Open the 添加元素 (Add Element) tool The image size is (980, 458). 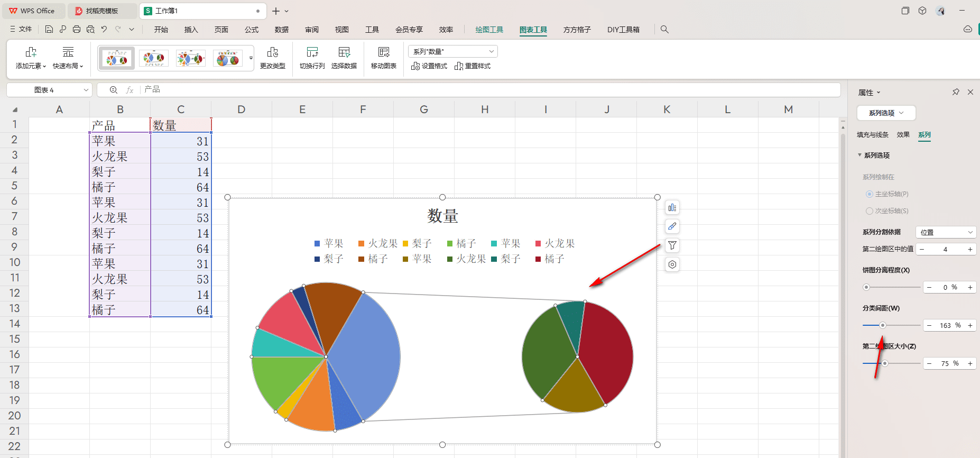[x=31, y=58]
